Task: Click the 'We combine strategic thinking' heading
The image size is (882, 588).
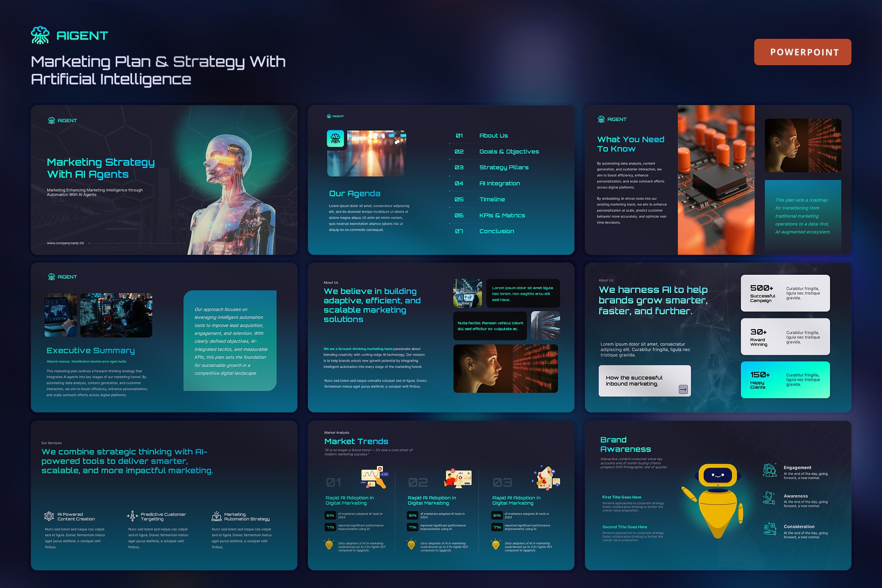Action: pos(127,461)
